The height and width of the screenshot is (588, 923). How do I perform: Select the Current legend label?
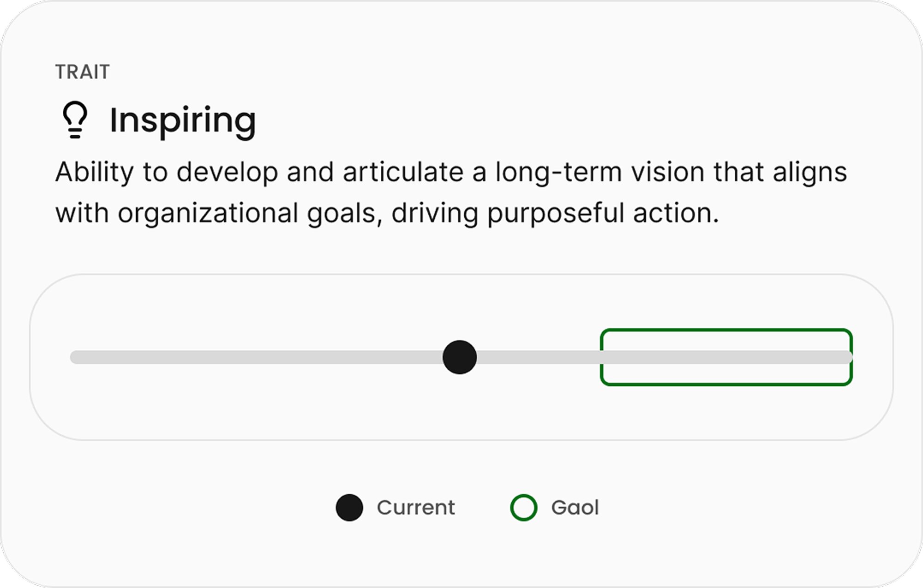point(416,508)
